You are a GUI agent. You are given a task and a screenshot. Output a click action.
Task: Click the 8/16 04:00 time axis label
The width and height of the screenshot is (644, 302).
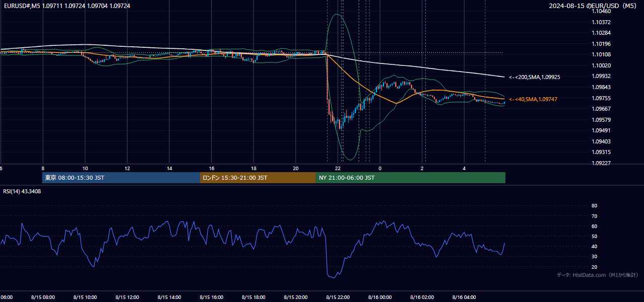[465, 297]
